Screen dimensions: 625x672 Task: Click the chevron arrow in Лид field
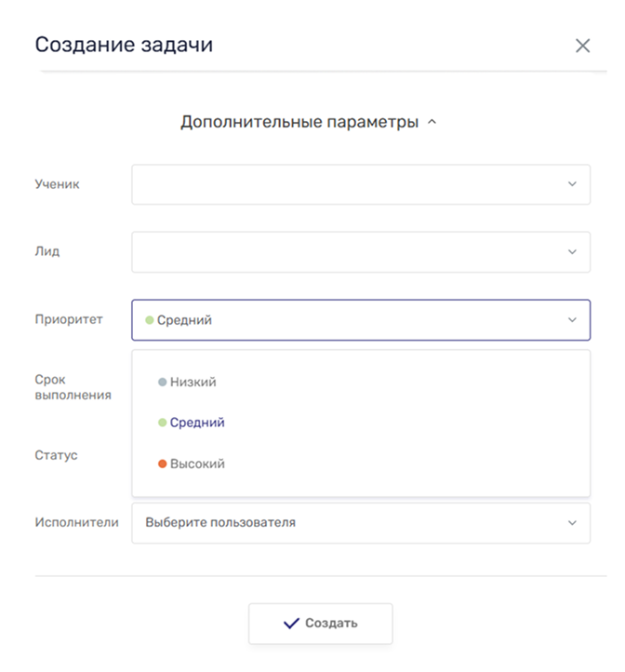(572, 251)
